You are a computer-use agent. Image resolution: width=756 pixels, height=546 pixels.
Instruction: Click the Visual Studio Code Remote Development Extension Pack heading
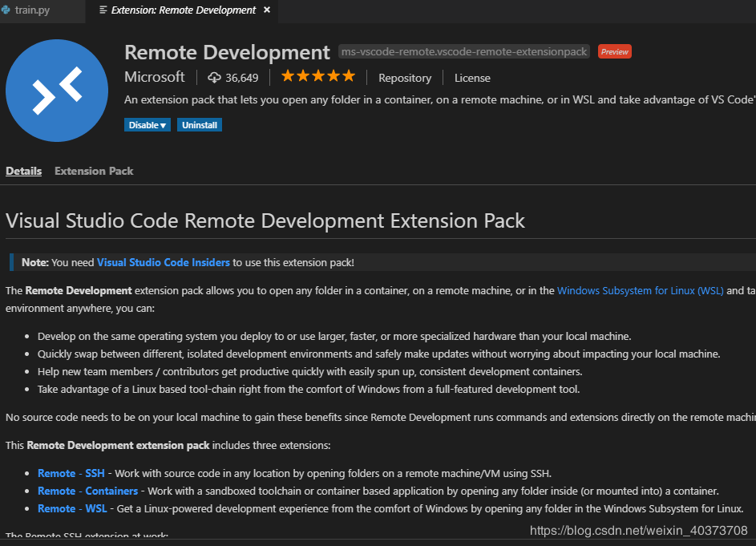pos(265,221)
